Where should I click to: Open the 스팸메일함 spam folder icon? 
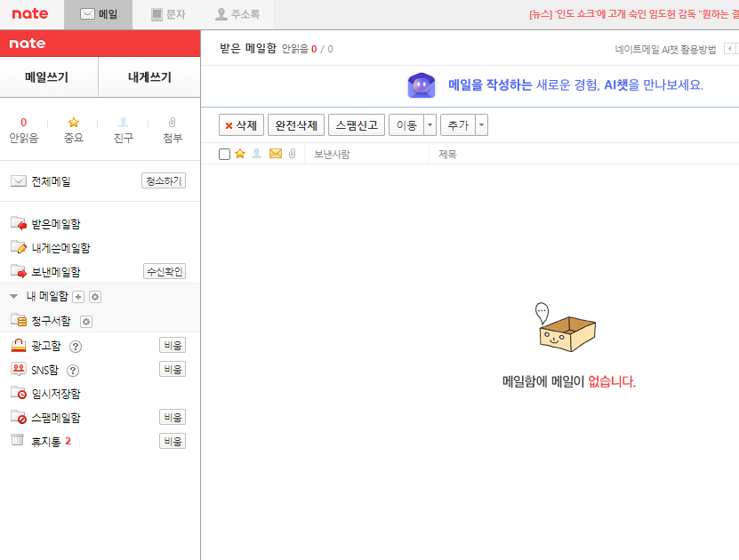[x=19, y=416]
